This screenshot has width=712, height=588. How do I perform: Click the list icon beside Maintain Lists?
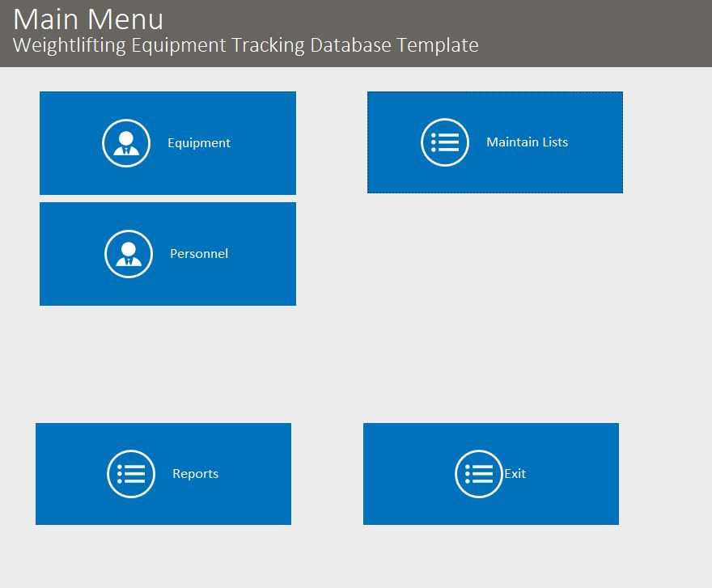point(445,142)
